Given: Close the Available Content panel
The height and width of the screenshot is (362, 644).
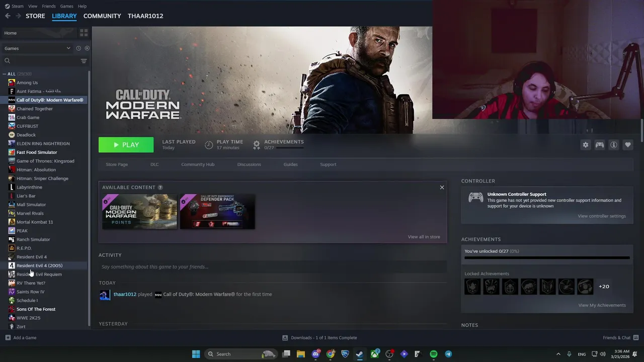Looking at the screenshot, I should pos(442,188).
